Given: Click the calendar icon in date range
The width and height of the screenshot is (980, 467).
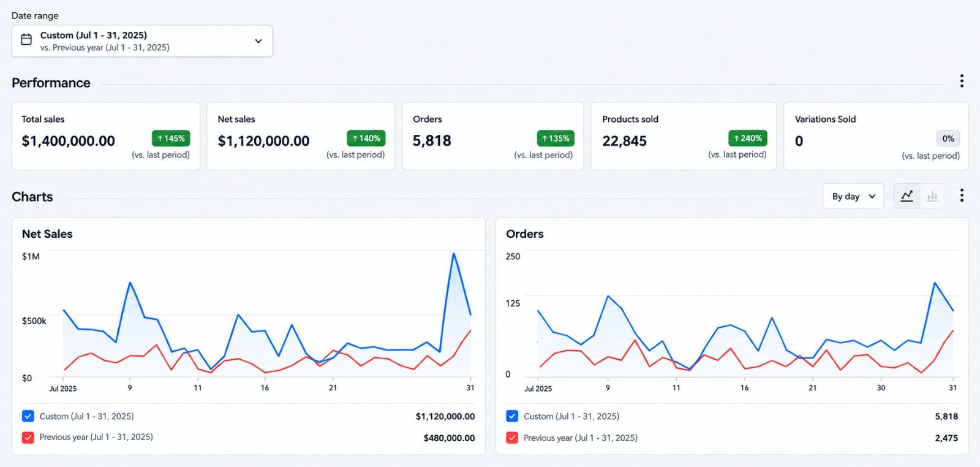Looking at the screenshot, I should [x=26, y=40].
